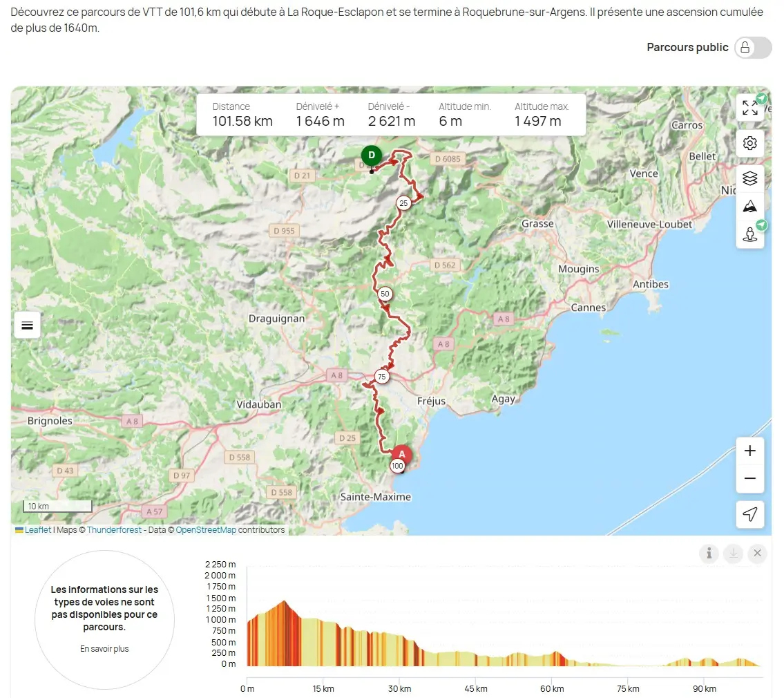Open the map layers selector
Viewport: 784px width, 698px height.
[x=749, y=178]
